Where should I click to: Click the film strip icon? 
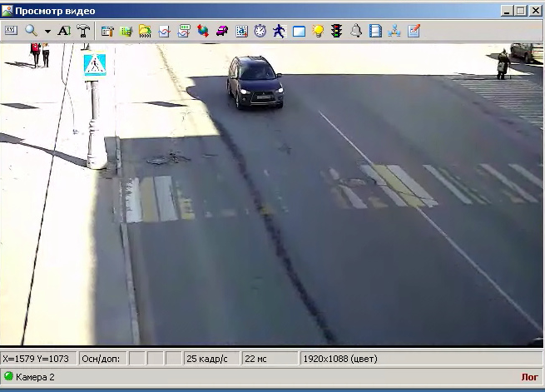pos(375,31)
